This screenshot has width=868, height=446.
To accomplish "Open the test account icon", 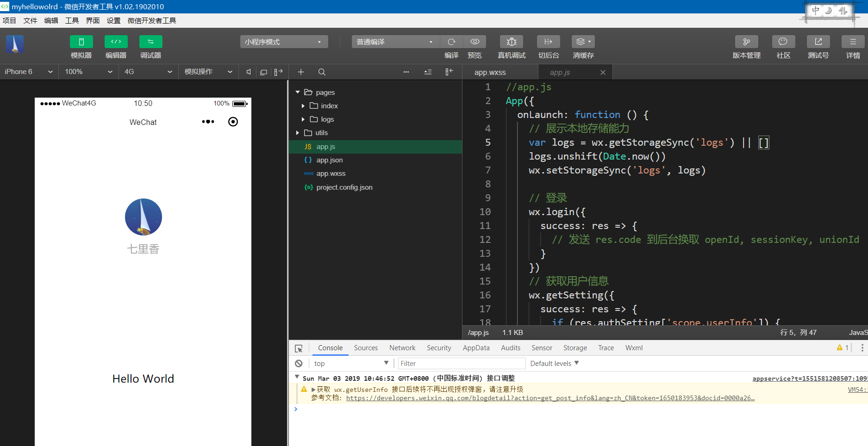I will 818,42.
